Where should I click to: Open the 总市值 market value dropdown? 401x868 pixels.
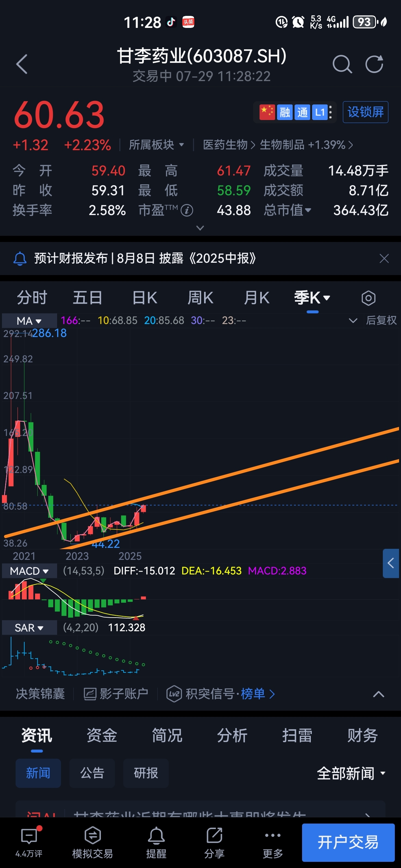(x=287, y=210)
